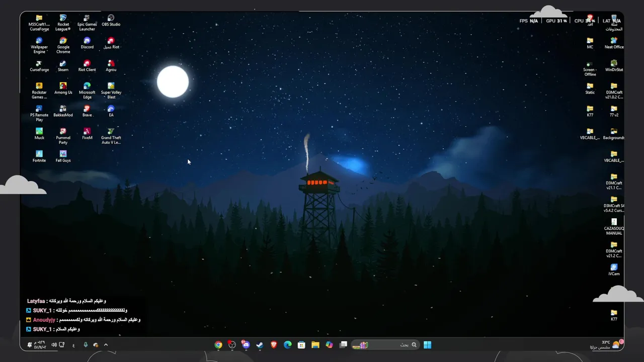
Task: Open Steam from the taskbar
Action: (x=260, y=345)
